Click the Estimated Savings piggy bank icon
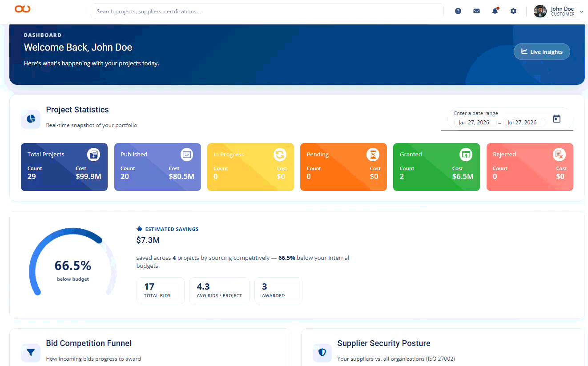This screenshot has width=588, height=366. pos(139,229)
